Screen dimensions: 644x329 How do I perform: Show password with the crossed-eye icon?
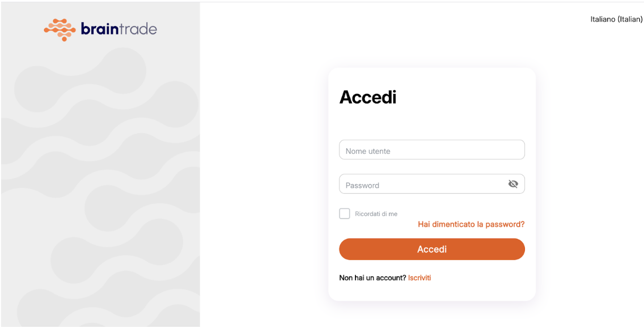coord(513,184)
